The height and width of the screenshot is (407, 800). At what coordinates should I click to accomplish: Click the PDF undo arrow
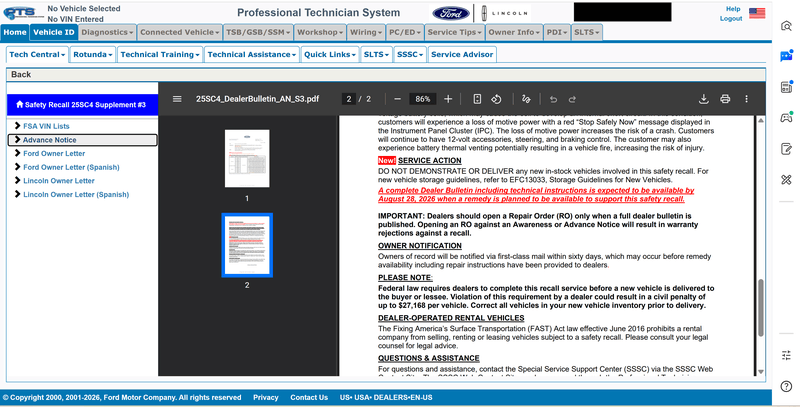(x=553, y=99)
